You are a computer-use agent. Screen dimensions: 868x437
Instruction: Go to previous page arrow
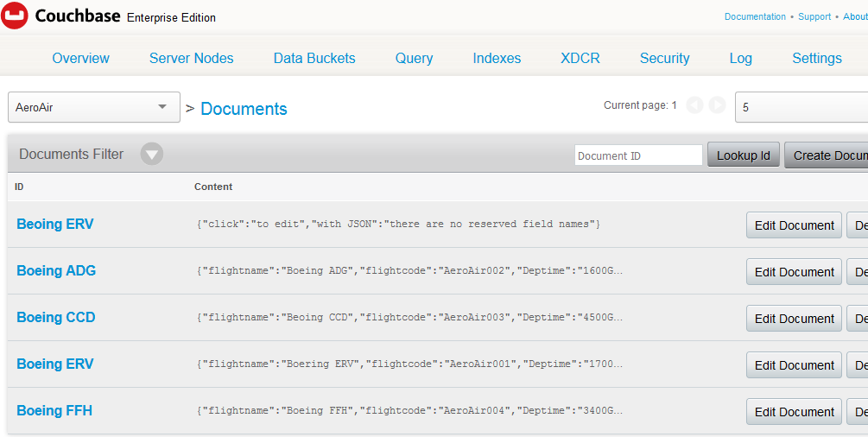tap(694, 105)
